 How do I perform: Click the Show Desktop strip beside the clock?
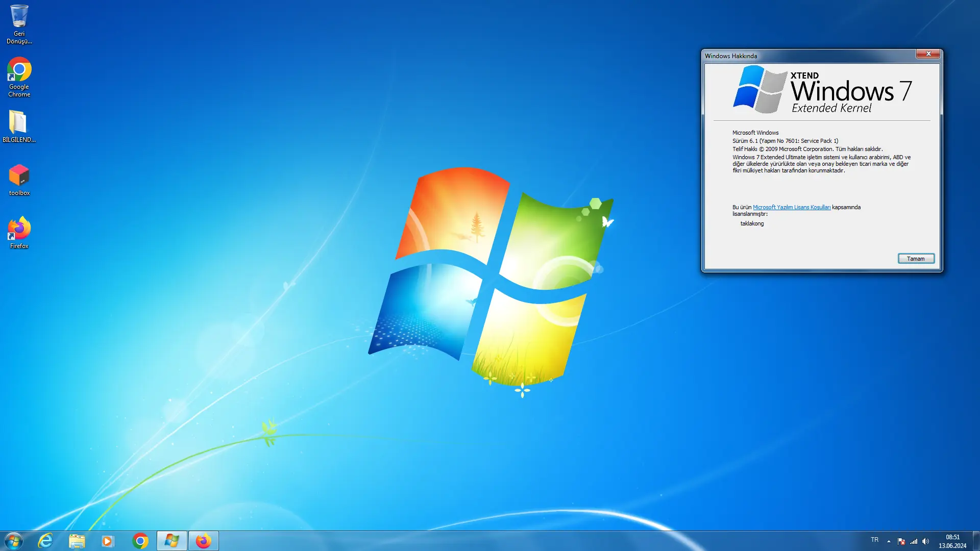[x=976, y=541]
